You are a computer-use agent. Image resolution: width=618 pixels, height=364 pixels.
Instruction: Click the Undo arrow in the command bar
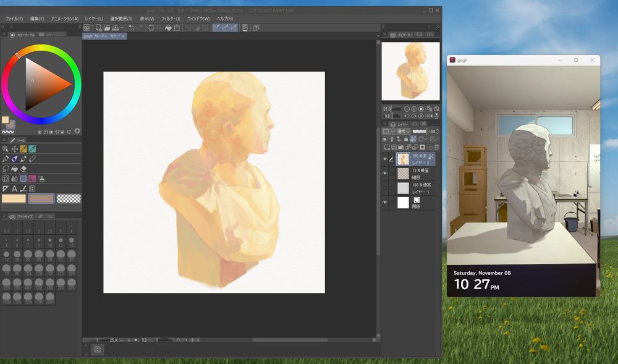pos(131,28)
